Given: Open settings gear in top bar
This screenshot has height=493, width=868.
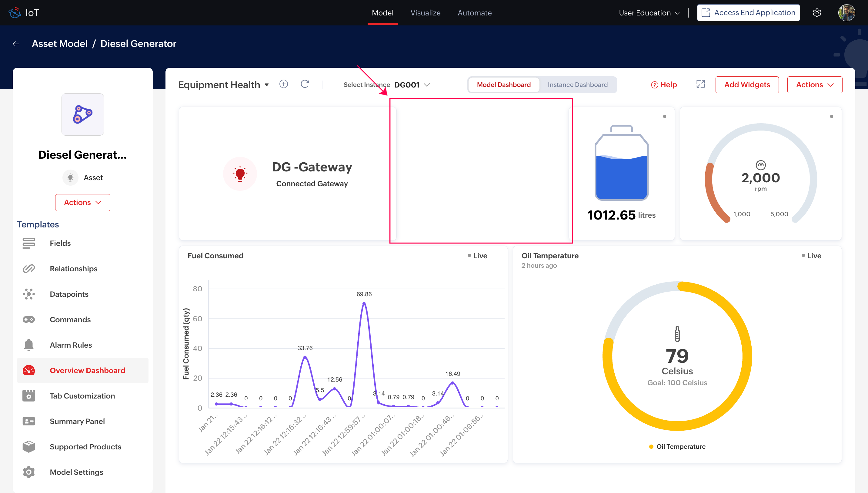Looking at the screenshot, I should [x=817, y=13].
